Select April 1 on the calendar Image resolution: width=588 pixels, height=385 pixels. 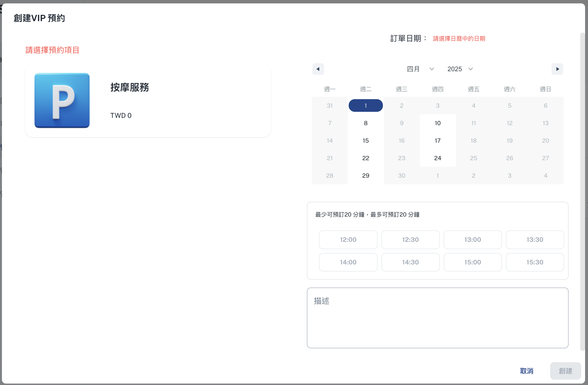(365, 105)
